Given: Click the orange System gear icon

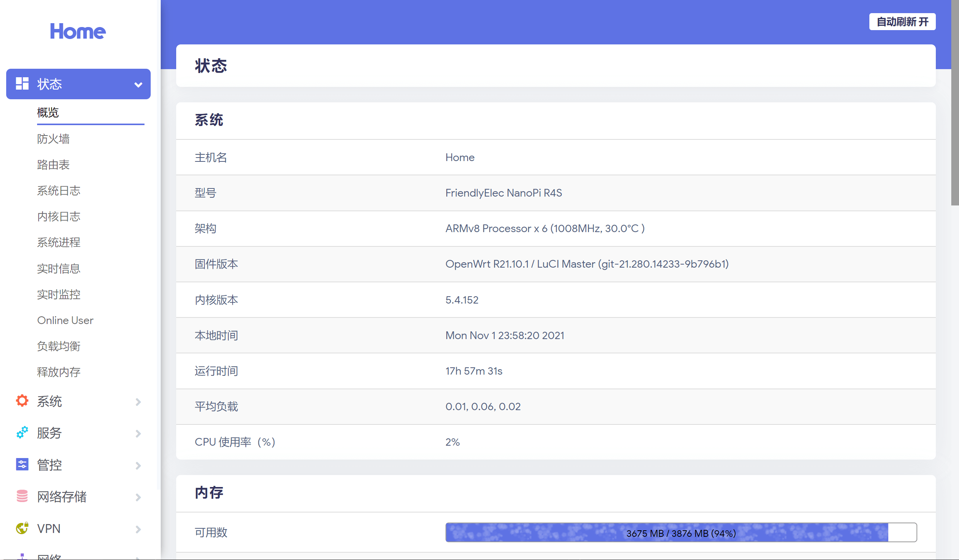Looking at the screenshot, I should point(22,401).
